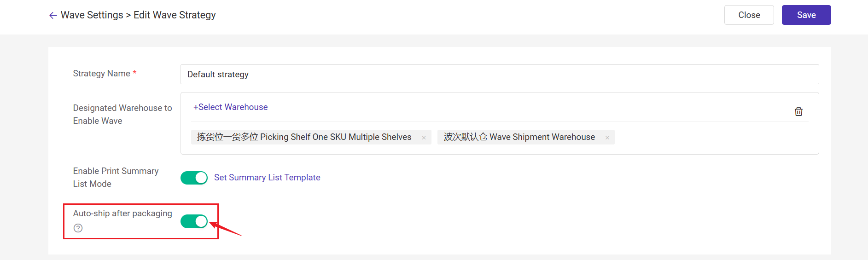Delete selected warehouses with the trash icon
The image size is (868, 260).
798,111
